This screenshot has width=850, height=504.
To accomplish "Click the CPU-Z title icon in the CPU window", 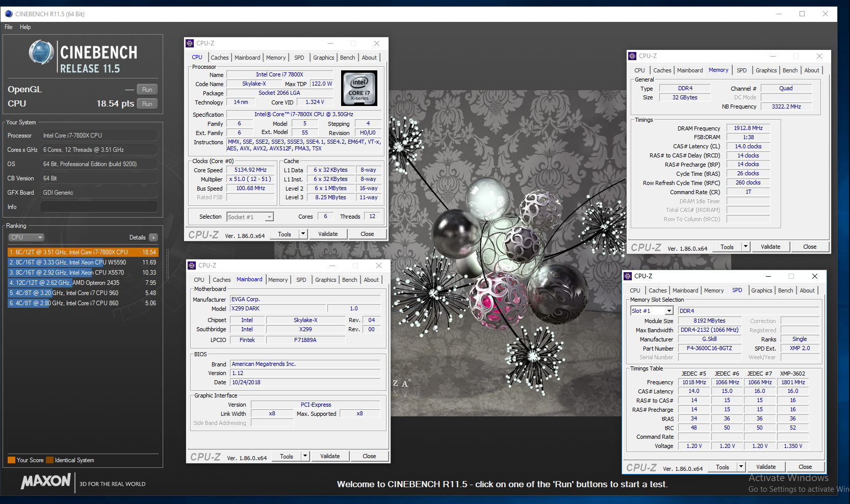I will click(x=190, y=43).
